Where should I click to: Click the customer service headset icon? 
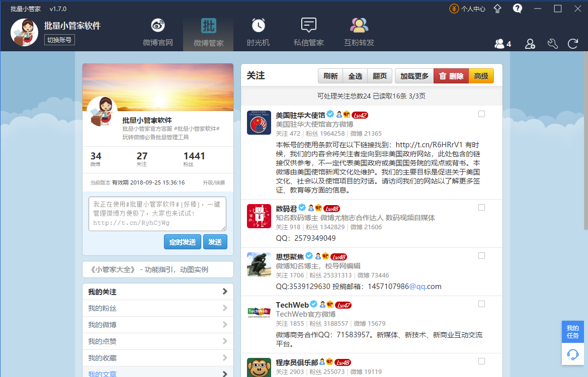[x=572, y=354]
